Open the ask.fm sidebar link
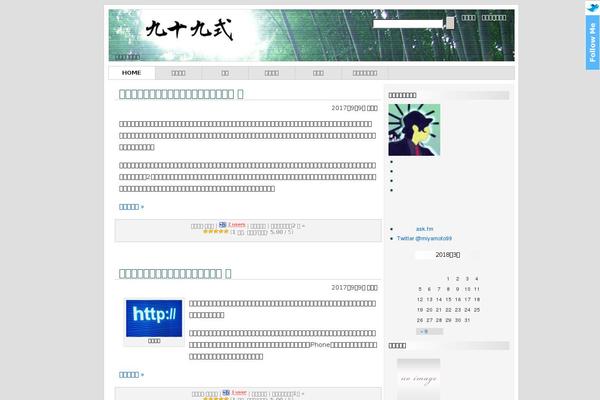This screenshot has height=400, width=600. (424, 229)
